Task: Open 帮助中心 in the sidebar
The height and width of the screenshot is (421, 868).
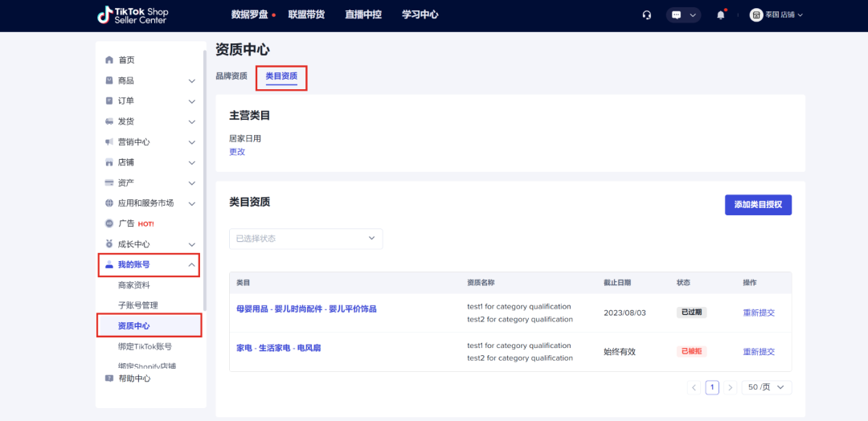Action: pyautogui.click(x=134, y=378)
